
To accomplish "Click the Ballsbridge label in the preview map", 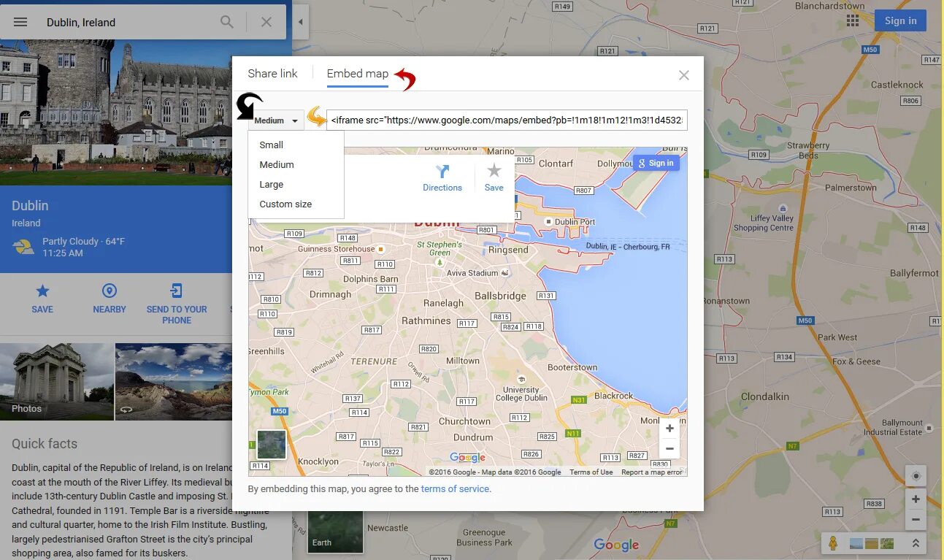I will [500, 296].
